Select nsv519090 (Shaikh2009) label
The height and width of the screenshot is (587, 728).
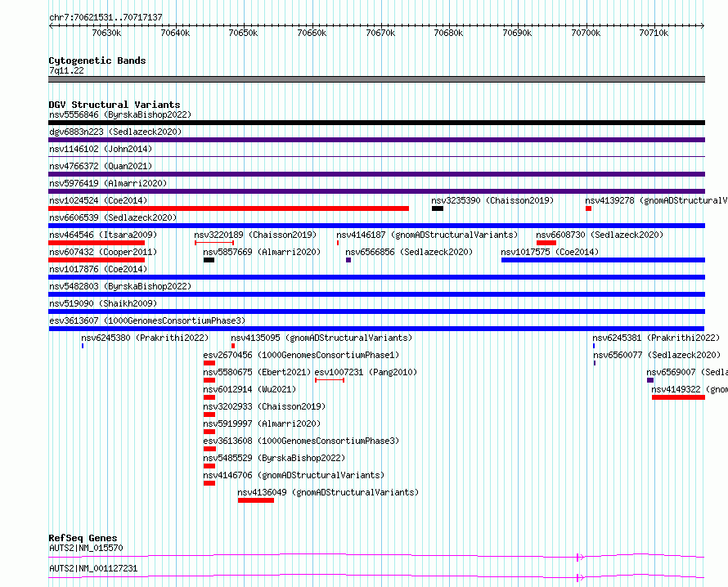click(x=103, y=303)
